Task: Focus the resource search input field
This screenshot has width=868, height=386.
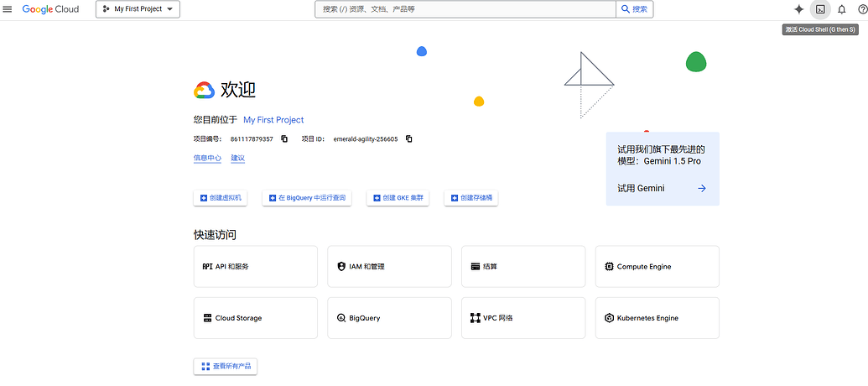Action: tap(465, 9)
